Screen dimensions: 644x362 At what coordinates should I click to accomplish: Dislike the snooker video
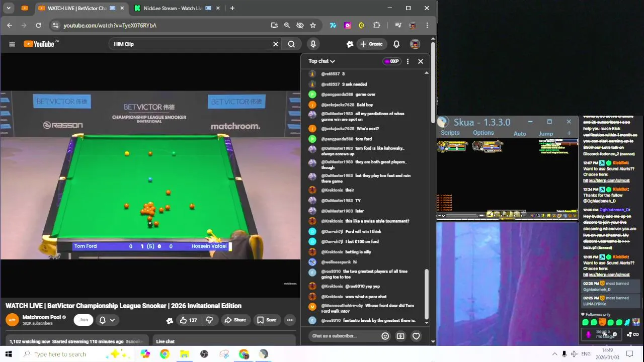pyautogui.click(x=210, y=320)
